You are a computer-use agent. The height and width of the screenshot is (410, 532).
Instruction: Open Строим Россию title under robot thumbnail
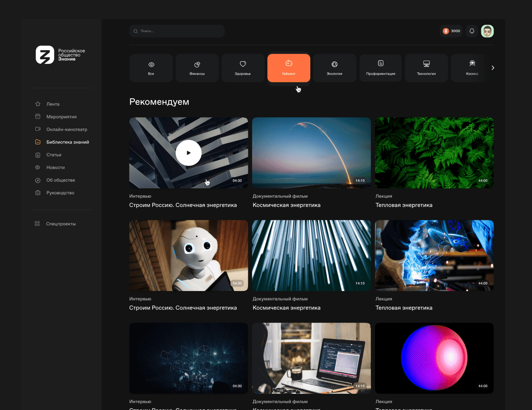tap(183, 308)
